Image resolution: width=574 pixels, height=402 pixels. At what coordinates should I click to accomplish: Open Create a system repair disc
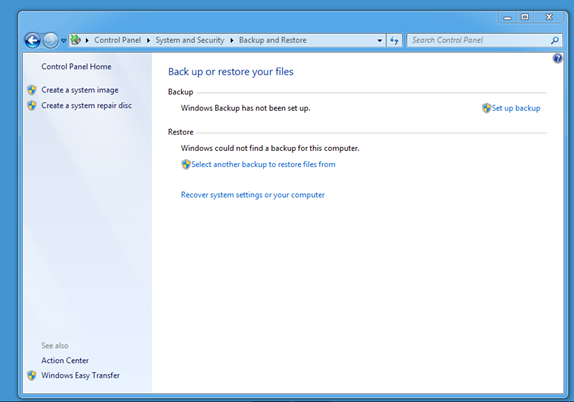(86, 105)
